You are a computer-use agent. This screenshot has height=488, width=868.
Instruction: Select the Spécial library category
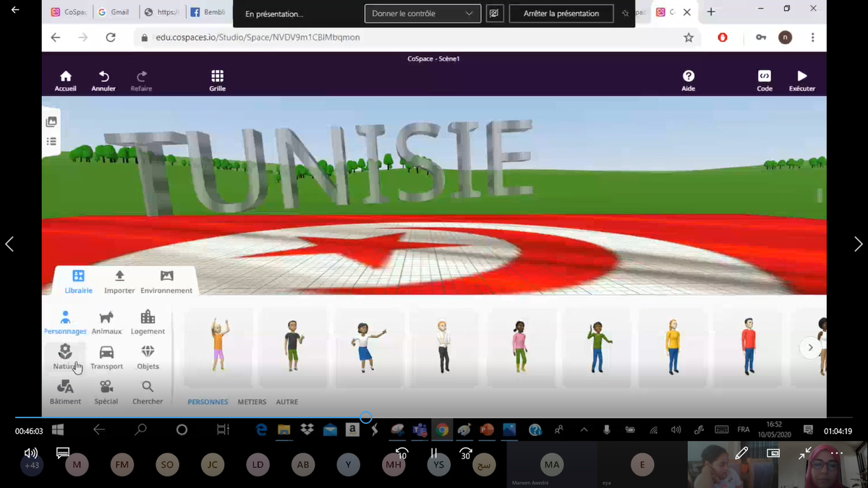(106, 392)
